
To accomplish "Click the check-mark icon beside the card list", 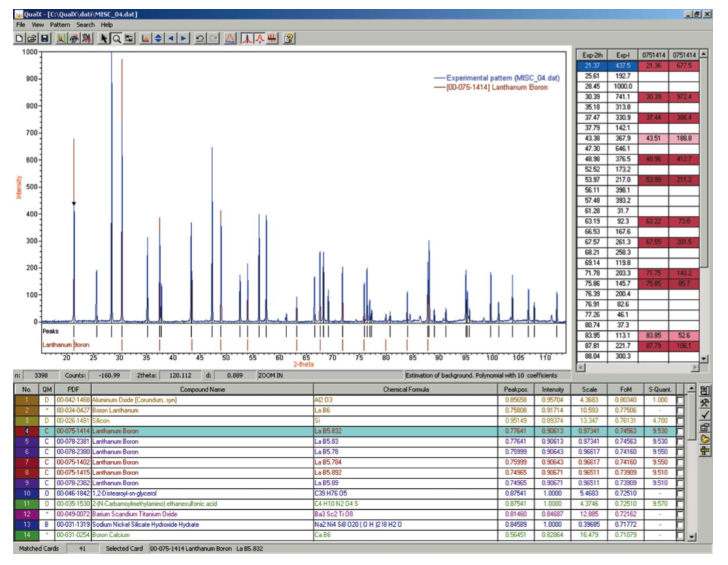I will 706,414.
